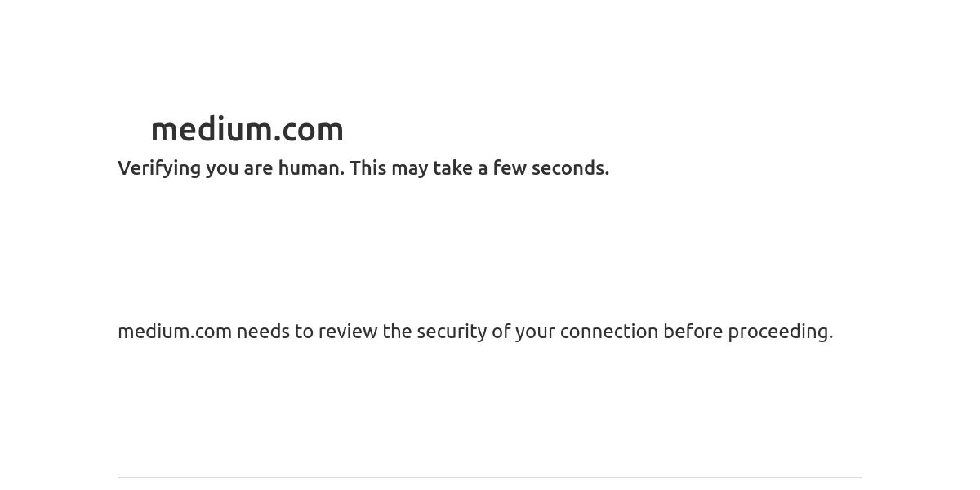
Task: Click '.com' part of the large heading
Action: (x=309, y=129)
